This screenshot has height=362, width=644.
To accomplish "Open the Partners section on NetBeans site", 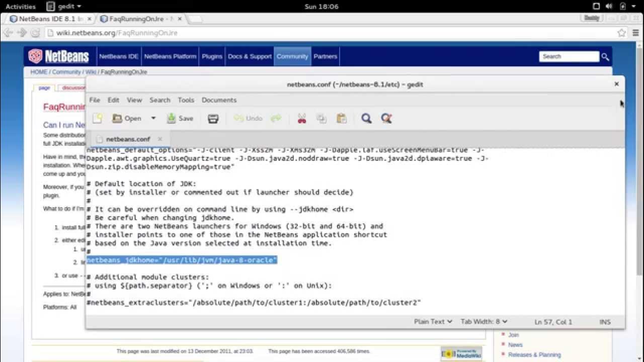I will click(325, 56).
